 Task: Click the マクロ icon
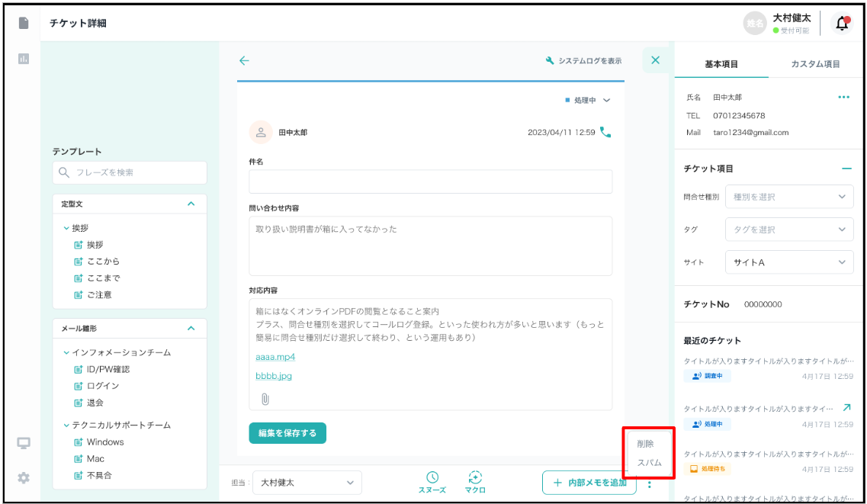474,477
